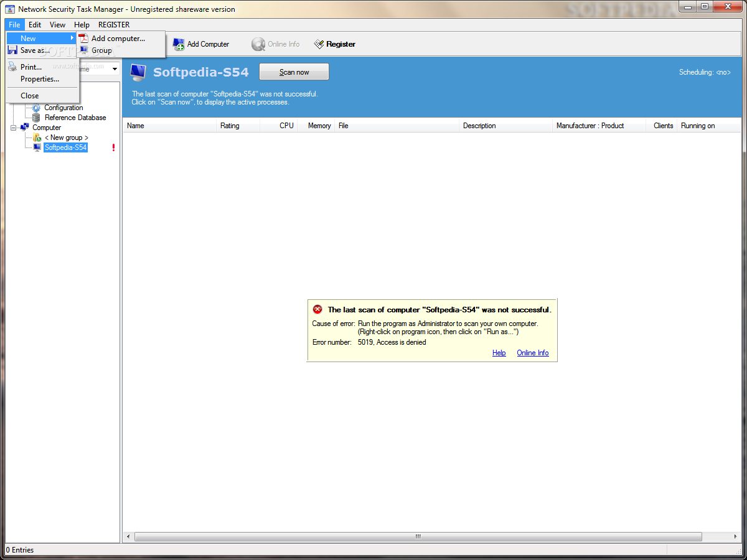Open the Help link in error box
This screenshot has height=560, width=747.
click(x=499, y=353)
